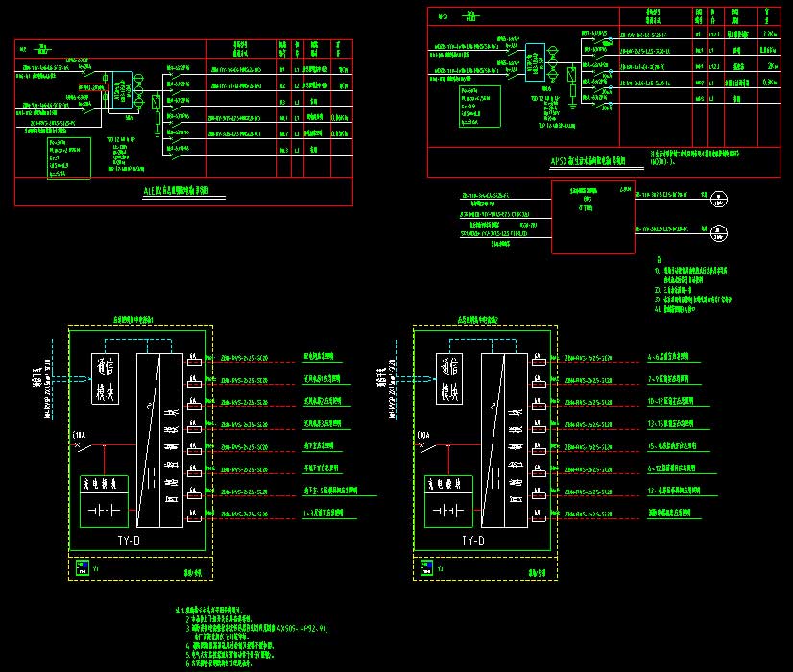Viewport: 793px width, 672px height.
Task: Click the red-outlined controller box below APSX frame
Action: [592, 217]
